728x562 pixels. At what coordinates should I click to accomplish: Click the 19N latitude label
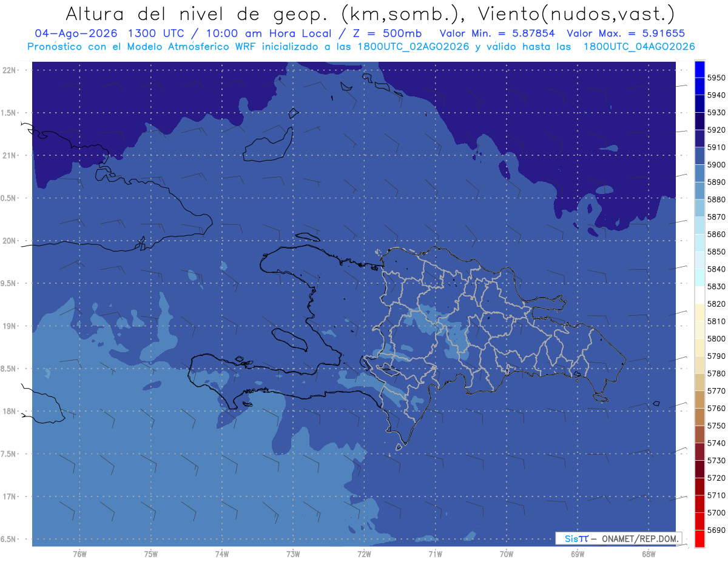click(8, 326)
